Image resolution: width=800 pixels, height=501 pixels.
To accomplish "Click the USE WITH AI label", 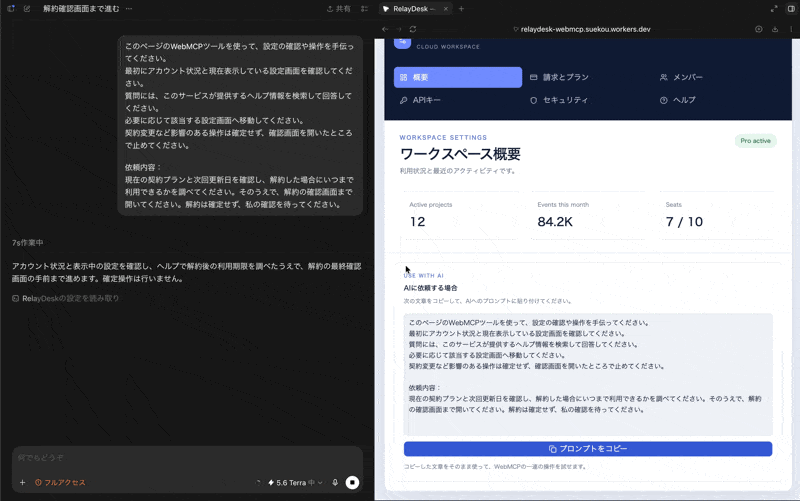I will [423, 275].
